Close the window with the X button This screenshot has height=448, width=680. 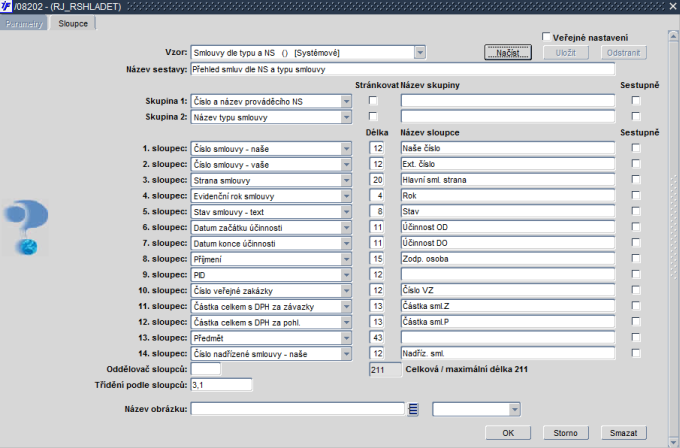tap(673, 7)
